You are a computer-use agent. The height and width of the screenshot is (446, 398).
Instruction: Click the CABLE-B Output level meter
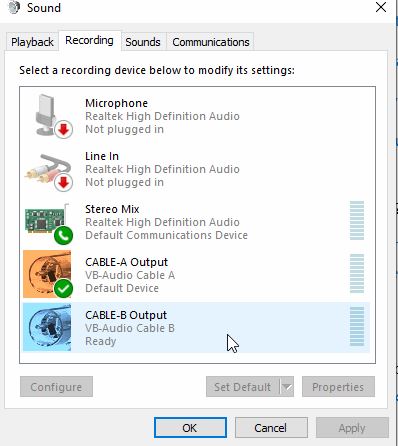click(357, 327)
